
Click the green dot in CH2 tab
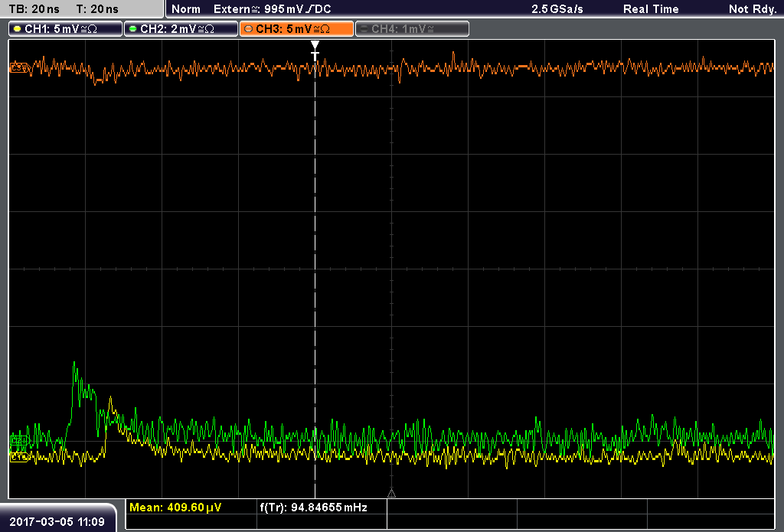pos(133,29)
